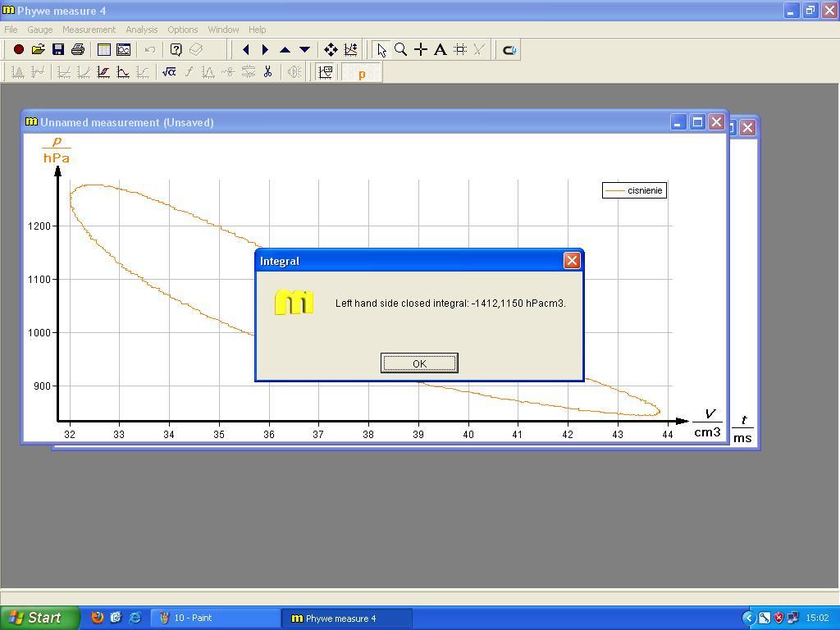Confirm the Integral dialog with OK
This screenshot has height=630, width=840.
(419, 363)
